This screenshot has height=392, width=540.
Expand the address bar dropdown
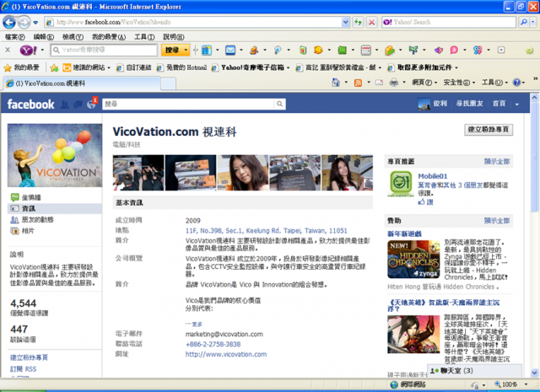pos(345,23)
